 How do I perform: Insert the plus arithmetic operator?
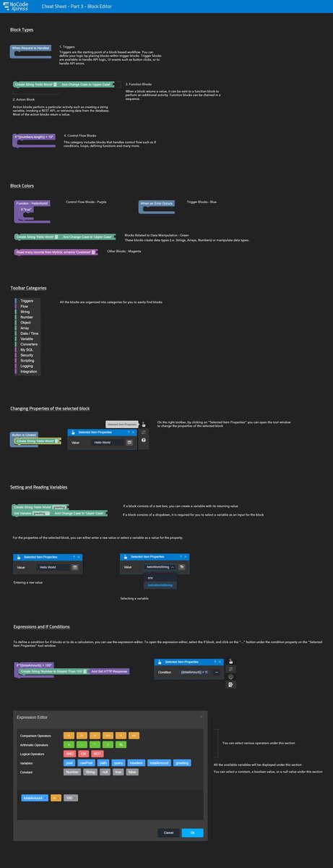point(69,744)
